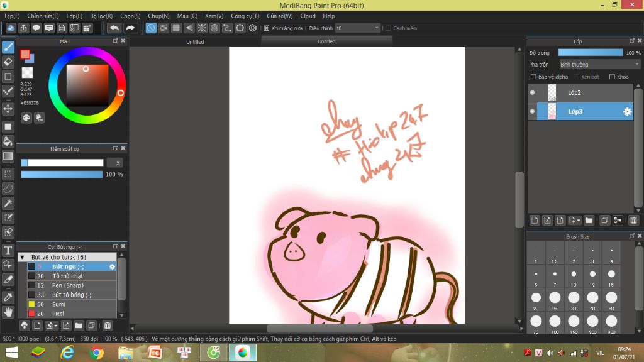Hide the Lớp3 layer
The width and height of the screenshot is (644, 362).
point(532,112)
